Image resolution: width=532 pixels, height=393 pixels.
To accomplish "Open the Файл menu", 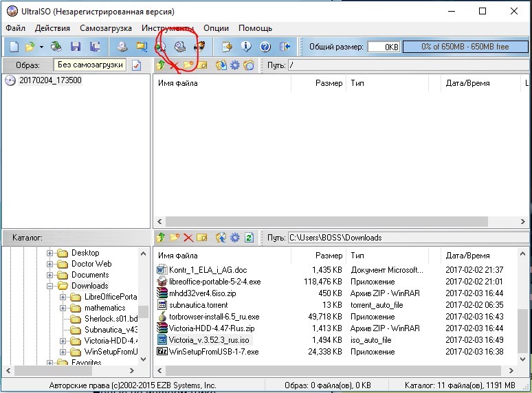I will click(x=16, y=28).
